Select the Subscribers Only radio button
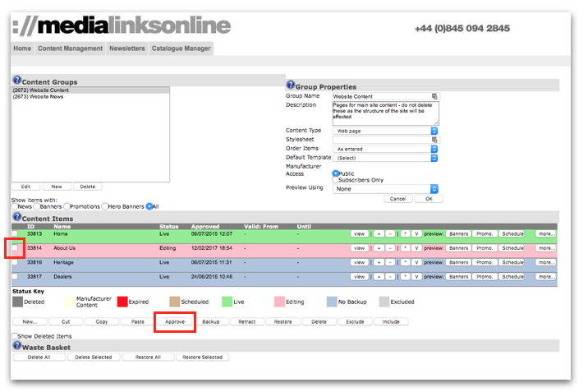Viewport: 588px width, 392px height. (337, 180)
